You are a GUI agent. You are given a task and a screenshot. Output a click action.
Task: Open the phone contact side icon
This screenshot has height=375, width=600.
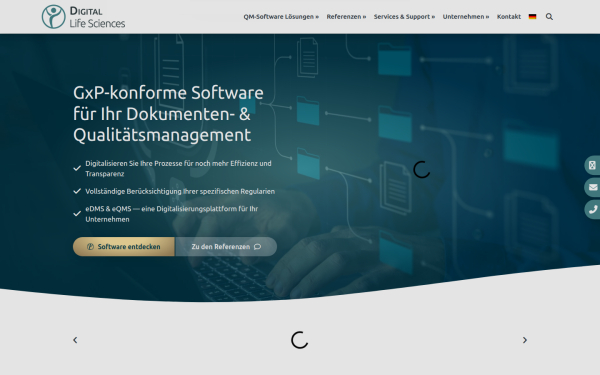592,209
